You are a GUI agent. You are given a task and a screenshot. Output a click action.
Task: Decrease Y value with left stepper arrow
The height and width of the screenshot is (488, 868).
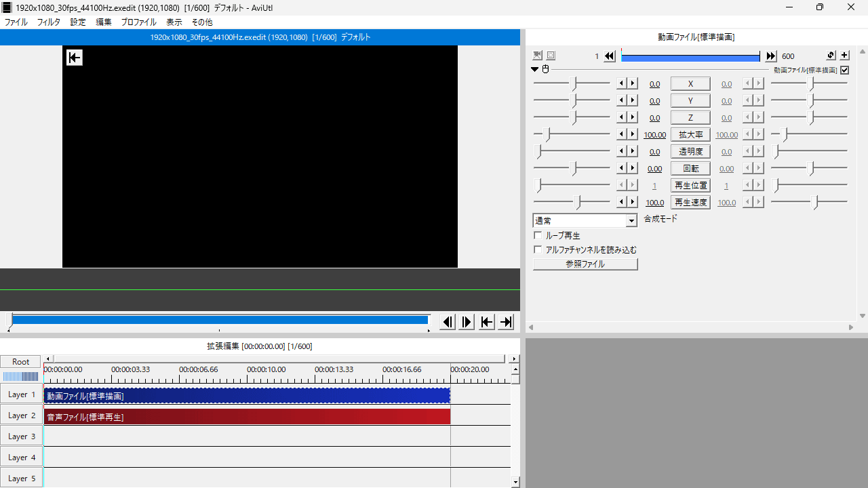621,100
